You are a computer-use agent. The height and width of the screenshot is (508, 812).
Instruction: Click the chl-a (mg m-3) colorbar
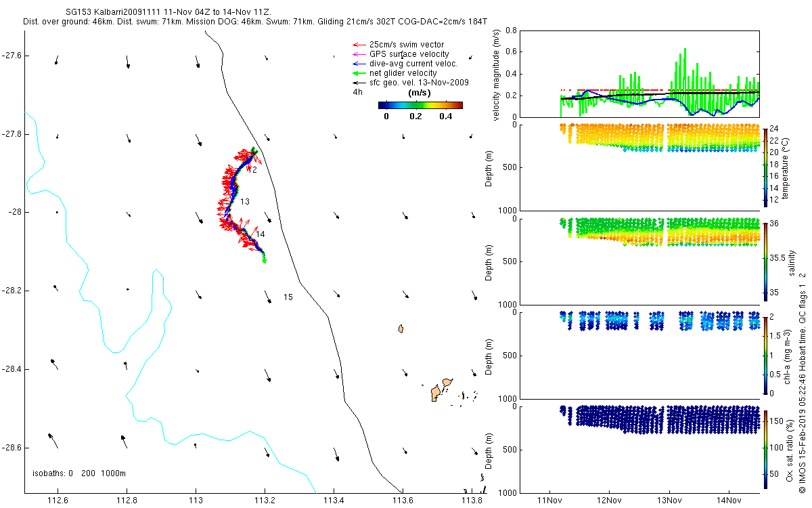point(765,355)
